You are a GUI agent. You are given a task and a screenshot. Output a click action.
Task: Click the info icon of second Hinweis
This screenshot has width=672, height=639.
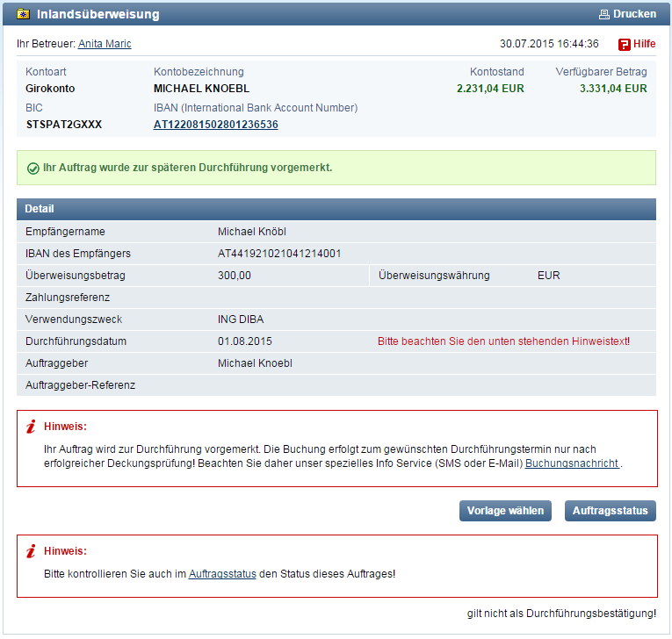coord(31,551)
